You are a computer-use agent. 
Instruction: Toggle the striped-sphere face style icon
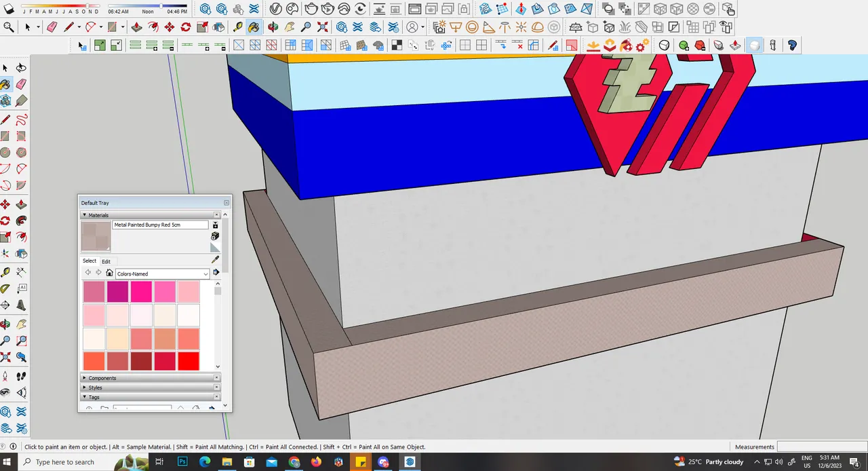tap(709, 9)
